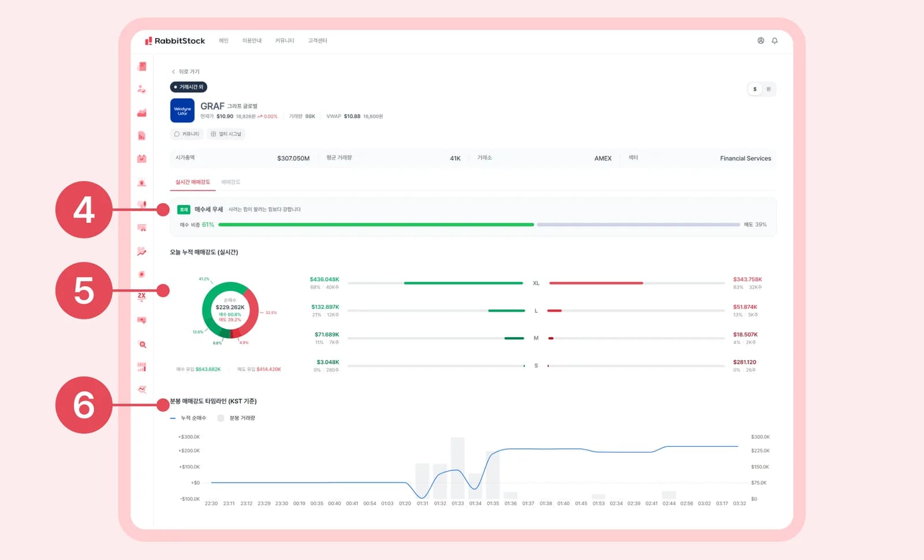
Task: Open the rising trend line sidebar icon
Action: 142,251
